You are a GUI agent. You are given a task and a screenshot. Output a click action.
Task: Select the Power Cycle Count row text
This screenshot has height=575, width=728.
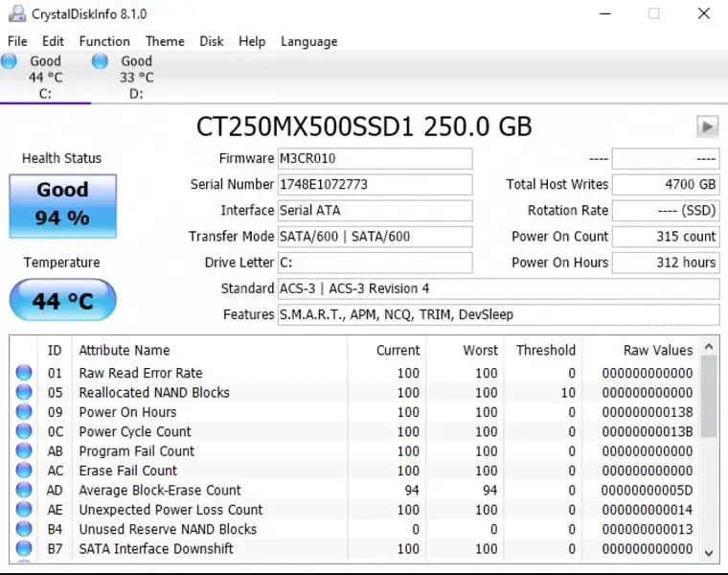coord(135,431)
